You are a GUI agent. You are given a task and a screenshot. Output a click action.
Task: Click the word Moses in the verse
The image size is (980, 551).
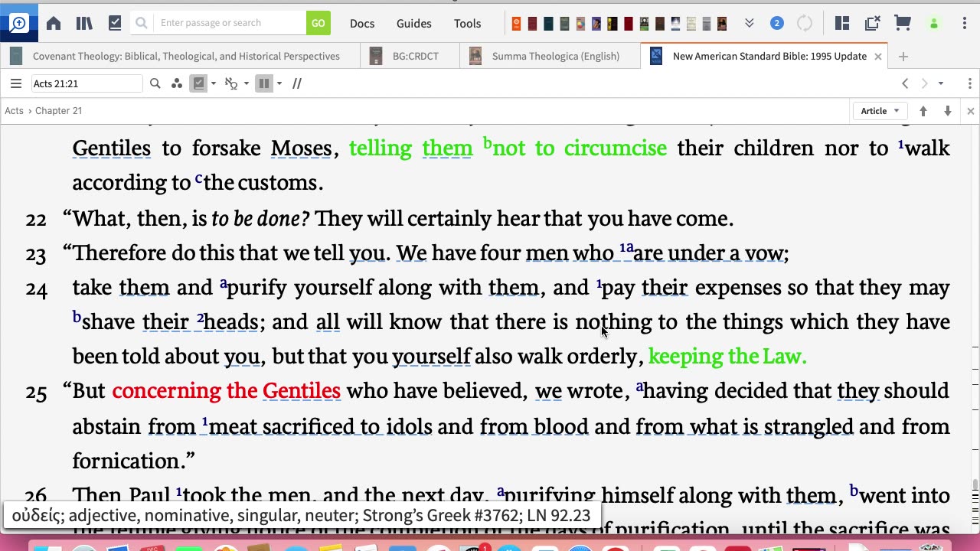point(302,148)
